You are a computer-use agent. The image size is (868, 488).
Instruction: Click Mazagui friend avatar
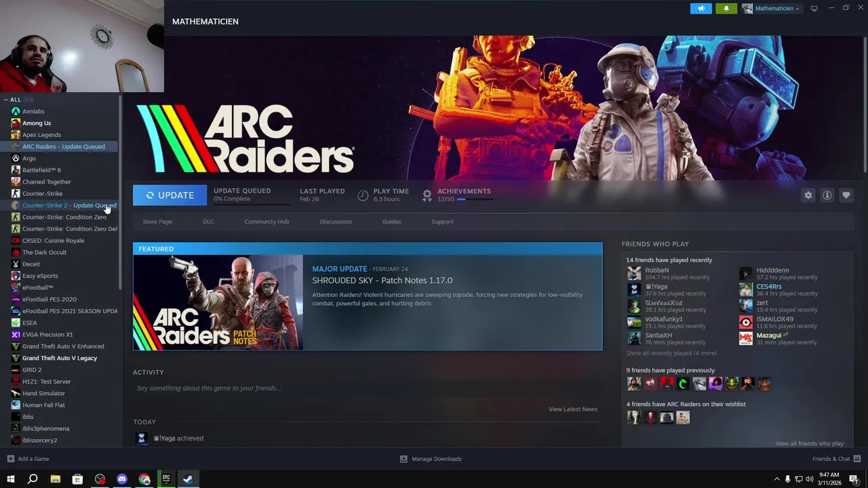745,338
